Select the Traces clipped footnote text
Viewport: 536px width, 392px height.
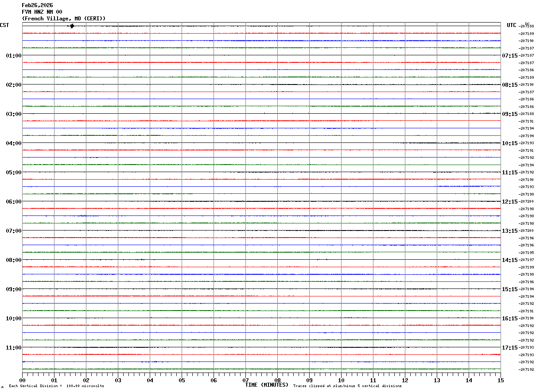click(x=347, y=386)
